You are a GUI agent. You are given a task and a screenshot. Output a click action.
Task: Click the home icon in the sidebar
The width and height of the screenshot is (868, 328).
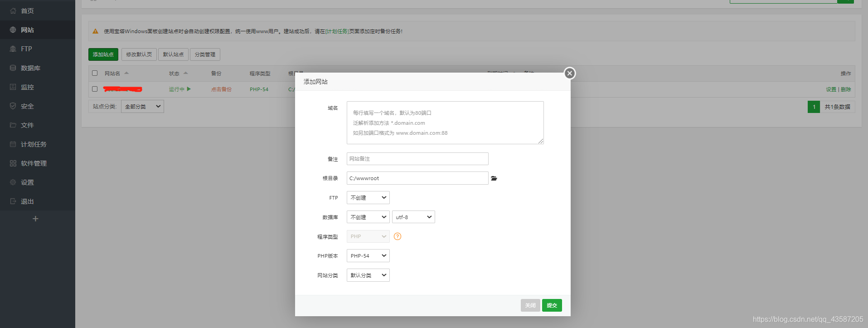pyautogui.click(x=13, y=11)
